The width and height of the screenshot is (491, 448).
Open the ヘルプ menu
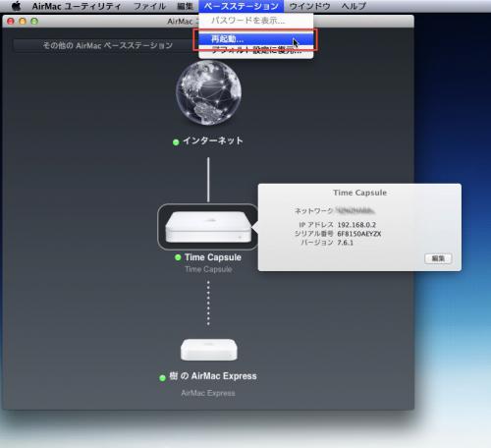354,6
